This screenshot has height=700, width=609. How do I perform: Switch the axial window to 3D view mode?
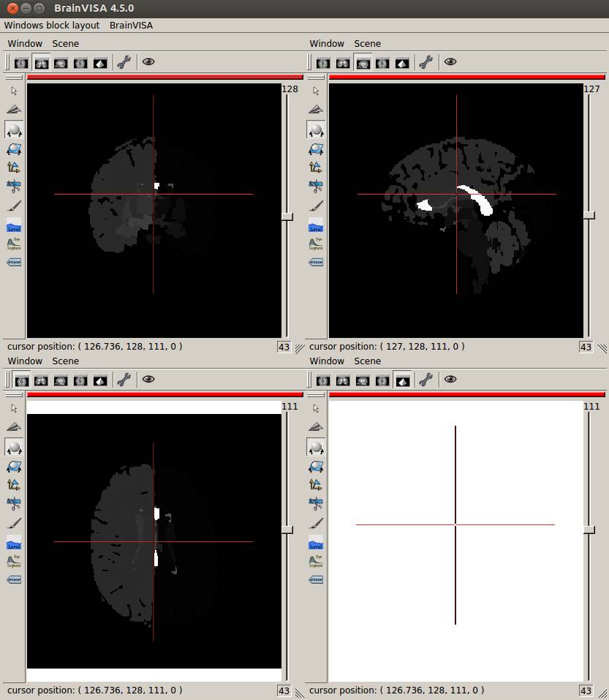(100, 380)
